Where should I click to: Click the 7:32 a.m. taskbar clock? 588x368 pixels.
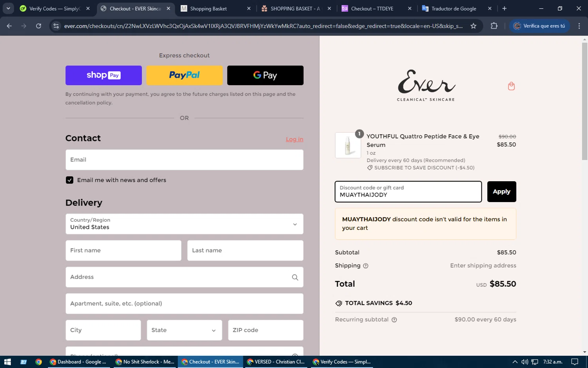pos(552,362)
